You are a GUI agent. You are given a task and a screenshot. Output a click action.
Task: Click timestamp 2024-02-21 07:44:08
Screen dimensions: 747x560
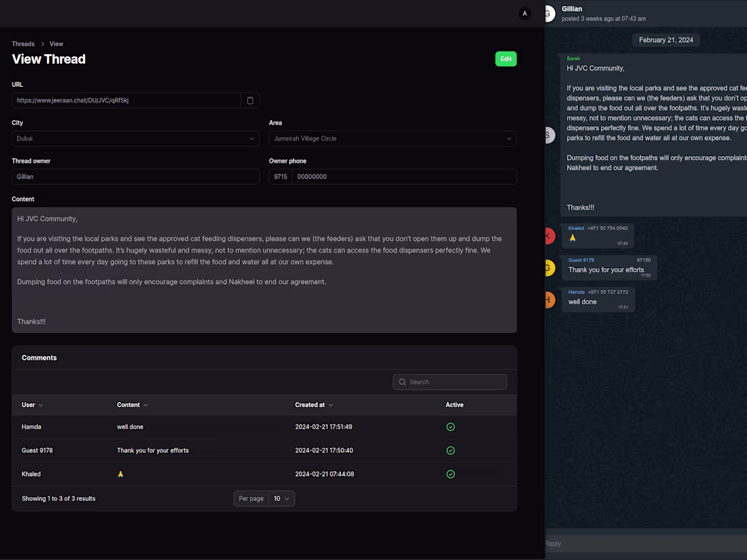(x=325, y=474)
